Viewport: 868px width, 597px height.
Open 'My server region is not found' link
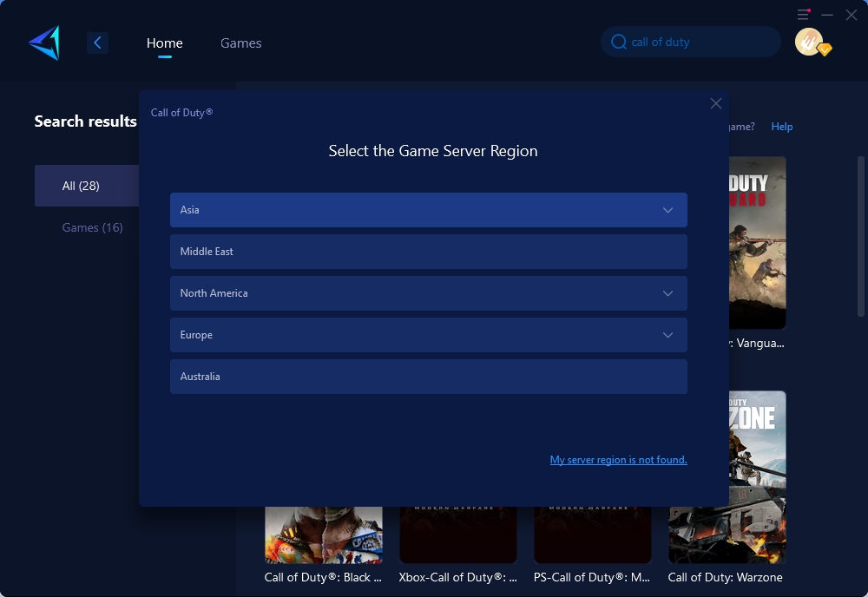(x=618, y=460)
